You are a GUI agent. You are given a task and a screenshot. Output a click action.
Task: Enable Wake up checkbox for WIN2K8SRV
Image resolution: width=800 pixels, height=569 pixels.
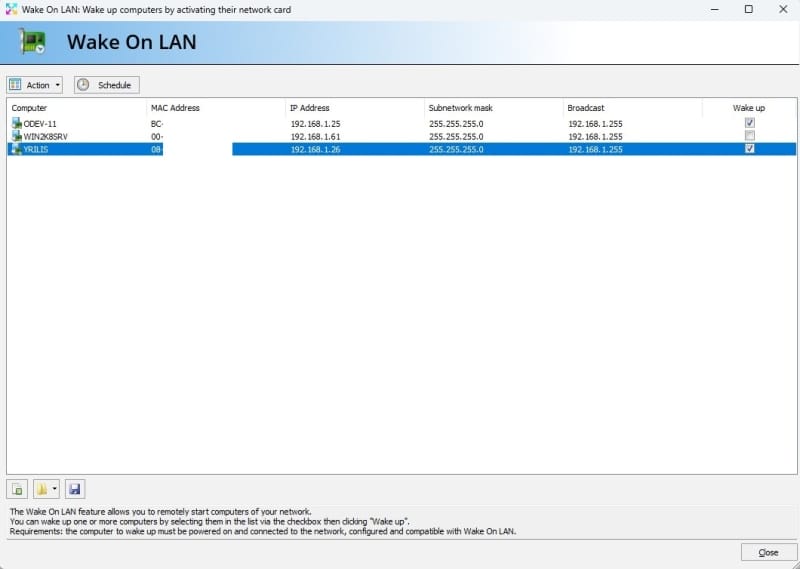pyautogui.click(x=749, y=136)
